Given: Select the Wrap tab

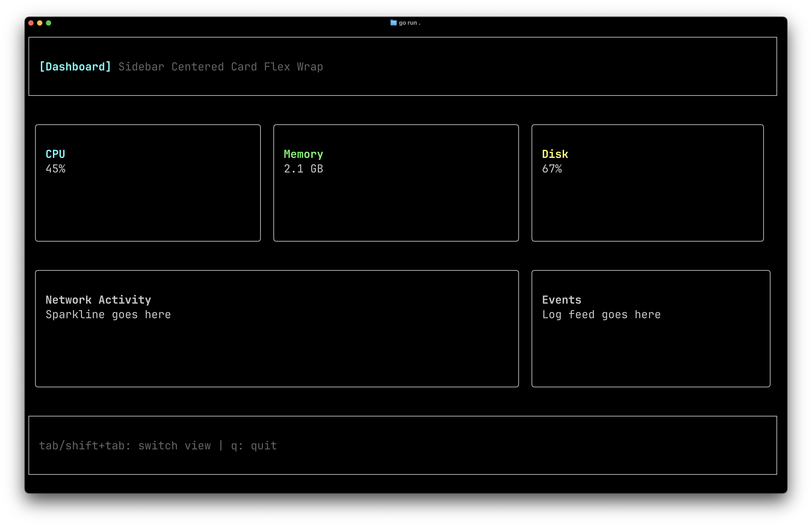Looking at the screenshot, I should (x=310, y=66).
